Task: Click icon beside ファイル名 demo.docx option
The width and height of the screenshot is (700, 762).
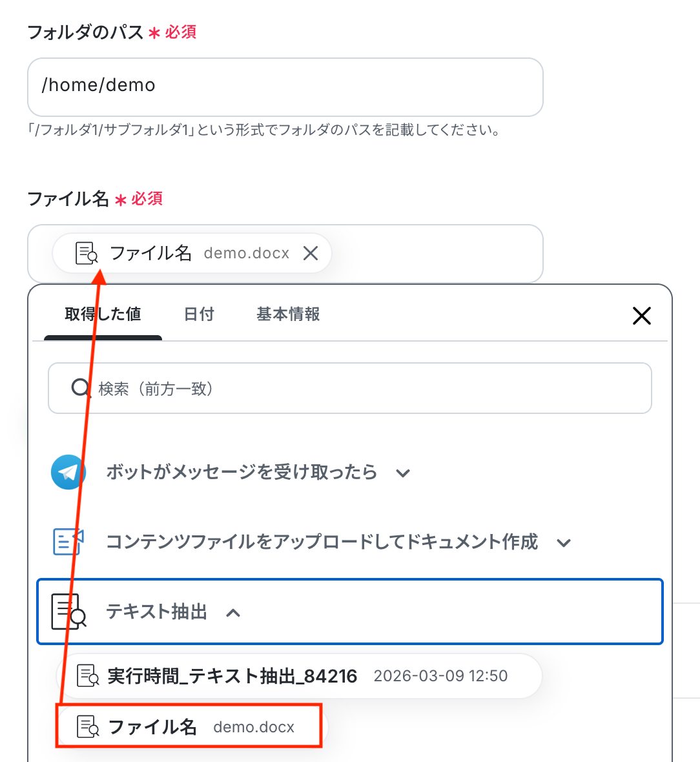Action: pyautogui.click(x=88, y=726)
